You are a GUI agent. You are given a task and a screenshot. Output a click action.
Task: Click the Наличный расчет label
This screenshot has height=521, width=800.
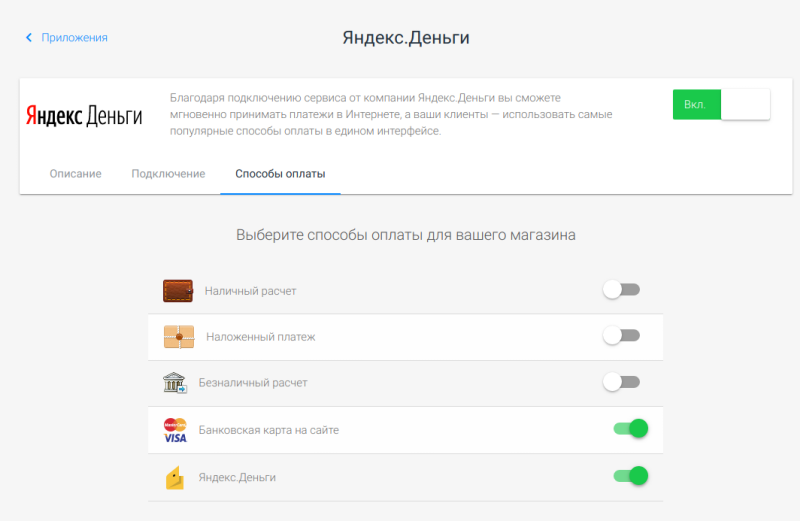[x=251, y=291]
